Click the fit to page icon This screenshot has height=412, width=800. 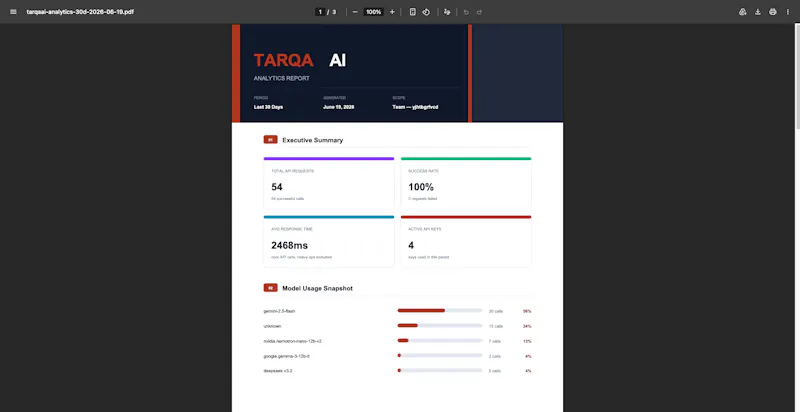[413, 12]
